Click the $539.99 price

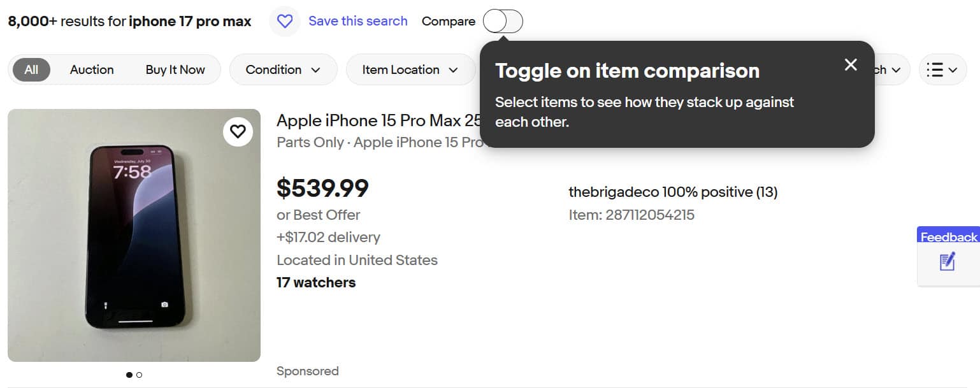(322, 188)
